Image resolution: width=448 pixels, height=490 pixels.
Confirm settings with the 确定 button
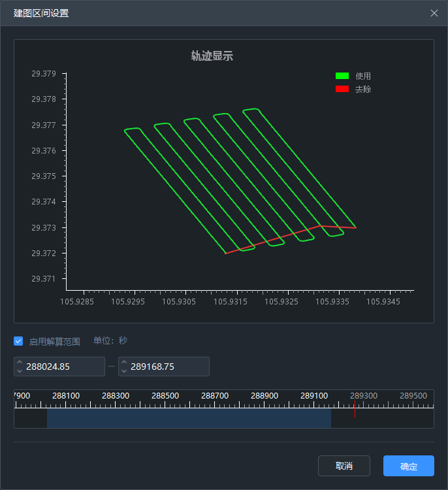(x=408, y=466)
